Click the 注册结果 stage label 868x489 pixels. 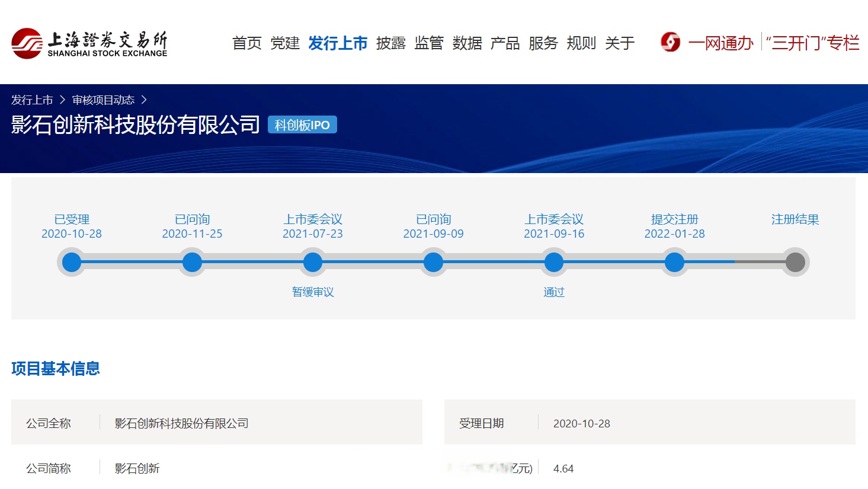click(795, 219)
